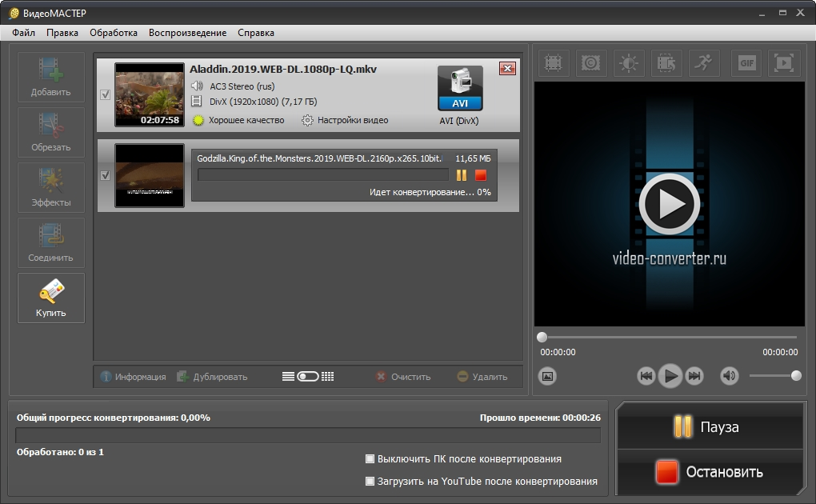Toggle the Aladdin file checkbox
Screen dimensions: 816x504
click(105, 94)
